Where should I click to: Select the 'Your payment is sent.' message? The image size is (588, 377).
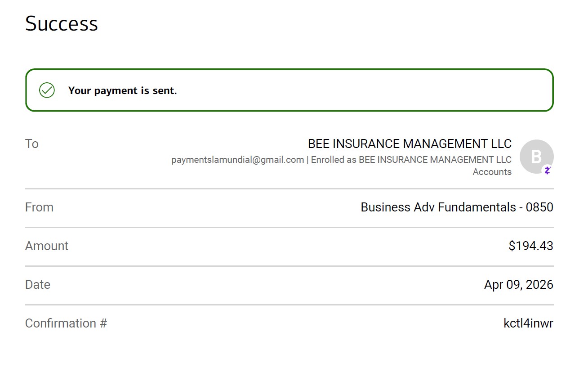coord(122,90)
